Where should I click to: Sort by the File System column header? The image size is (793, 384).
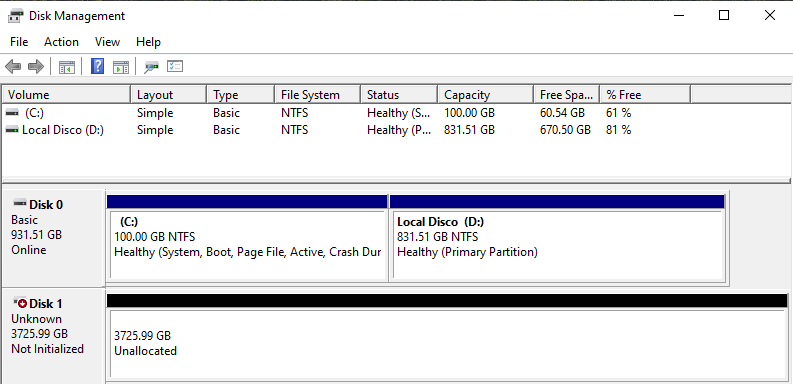(318, 95)
